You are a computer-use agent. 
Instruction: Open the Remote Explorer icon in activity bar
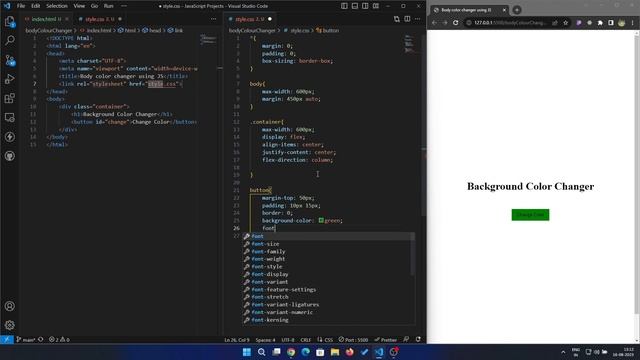pos(10,118)
